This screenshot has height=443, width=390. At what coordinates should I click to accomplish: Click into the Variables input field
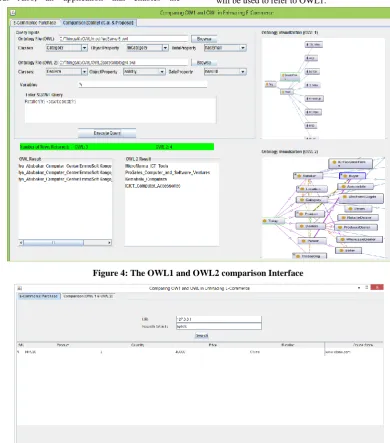[x=143, y=85]
